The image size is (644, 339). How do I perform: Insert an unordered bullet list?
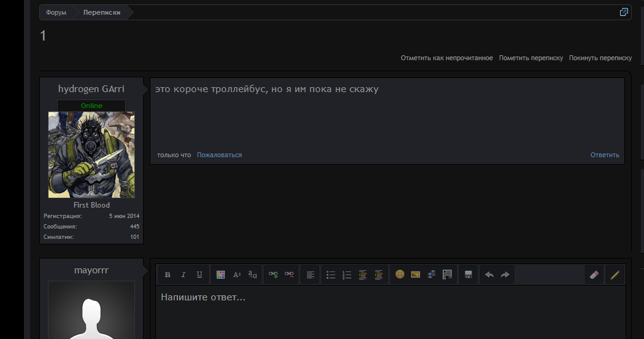click(331, 275)
